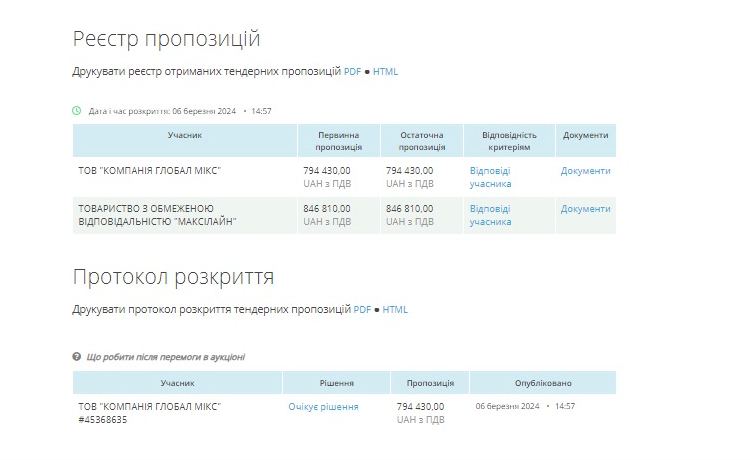Click the 'Протокол розкриття' heading
The width and height of the screenshot is (750, 460).
(173, 277)
